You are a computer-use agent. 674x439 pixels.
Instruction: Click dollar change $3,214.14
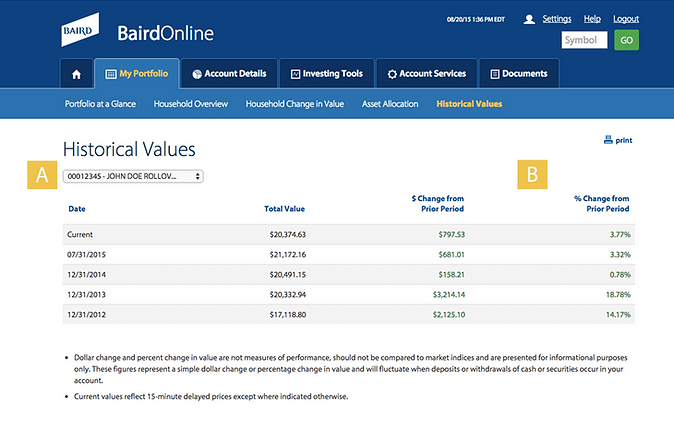point(449,295)
